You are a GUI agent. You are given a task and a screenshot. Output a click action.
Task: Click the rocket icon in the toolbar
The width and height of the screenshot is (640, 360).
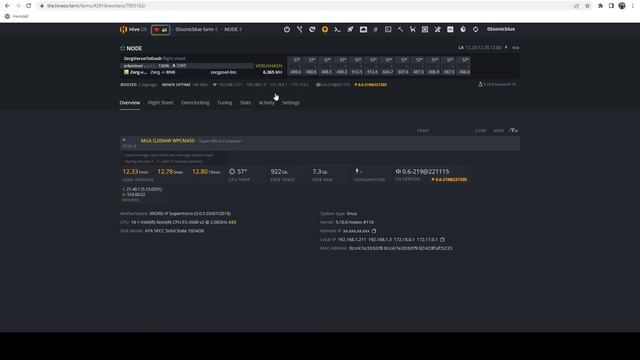click(x=350, y=29)
